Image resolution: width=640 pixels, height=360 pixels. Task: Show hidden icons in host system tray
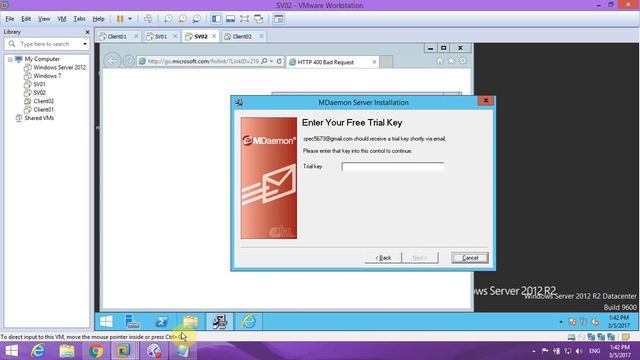pos(534,351)
